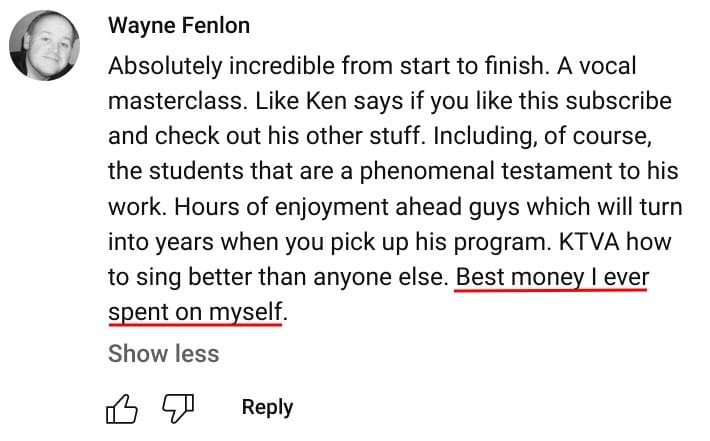The height and width of the screenshot is (441, 710).
Task: Like Wayne Fenlon's comment with thumbs-up
Action: [x=119, y=408]
